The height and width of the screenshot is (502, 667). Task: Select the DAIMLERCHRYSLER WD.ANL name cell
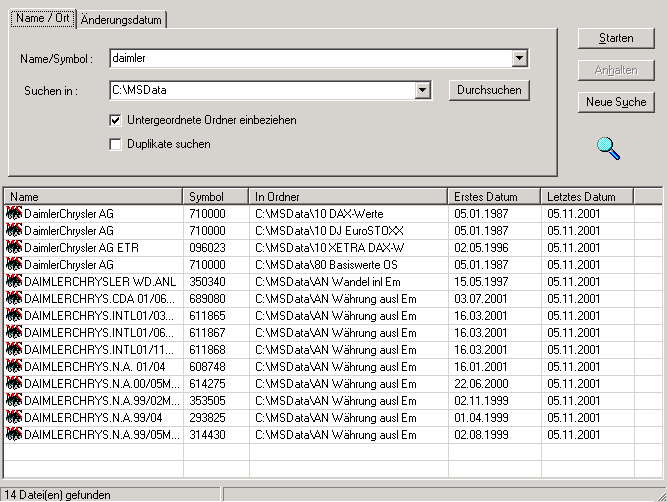100,282
